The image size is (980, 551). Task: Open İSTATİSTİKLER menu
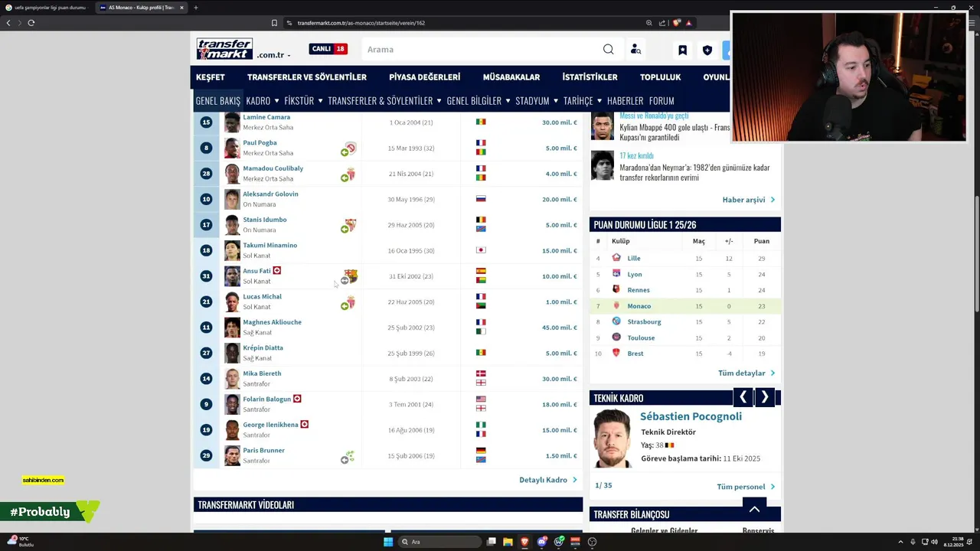[590, 77]
